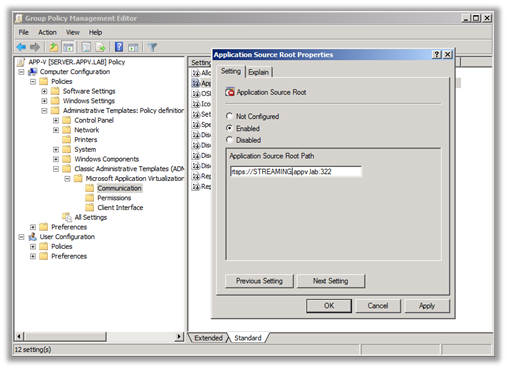Click the User Configuration user icon
Image resolution: width=507 pixels, height=369 pixels.
(x=32, y=237)
